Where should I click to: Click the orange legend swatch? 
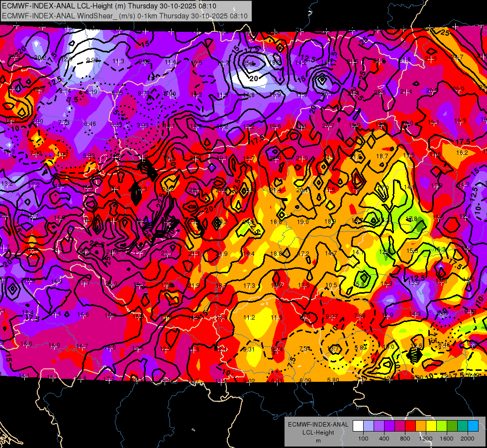point(421,426)
